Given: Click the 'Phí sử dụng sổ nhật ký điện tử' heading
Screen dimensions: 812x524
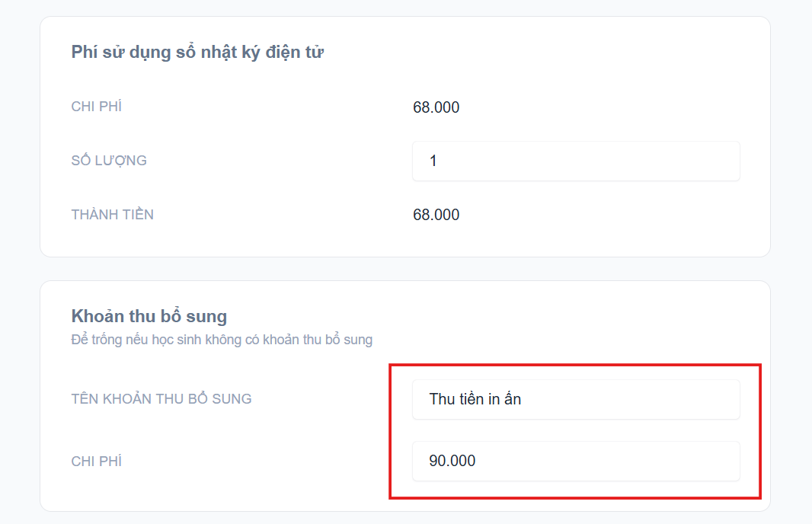Looking at the screenshot, I should pos(198,53).
